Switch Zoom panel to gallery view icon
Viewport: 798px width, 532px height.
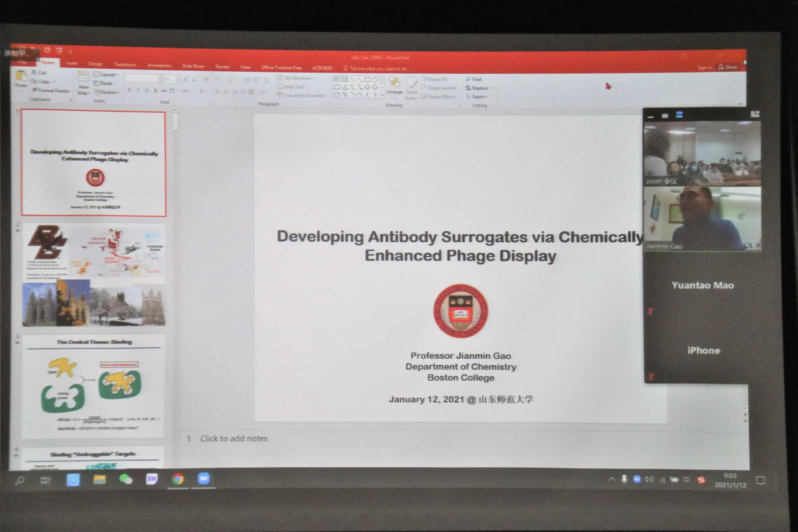[680, 115]
